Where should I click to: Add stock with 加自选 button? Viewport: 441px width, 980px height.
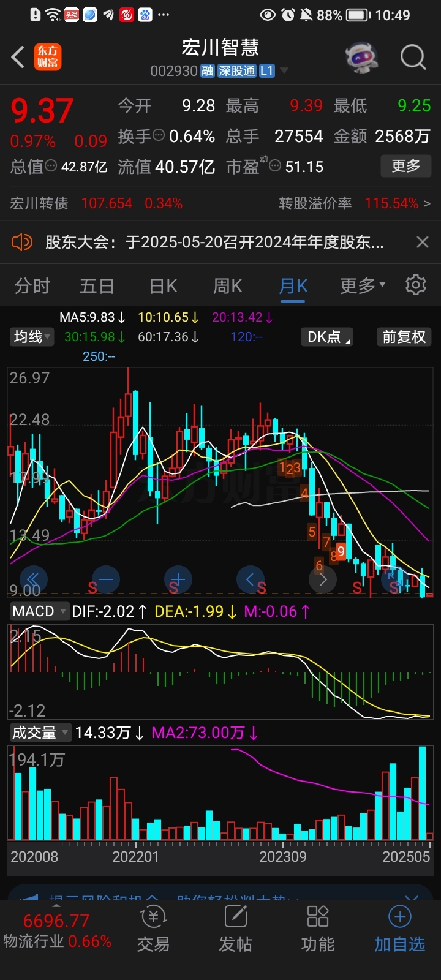[x=399, y=930]
